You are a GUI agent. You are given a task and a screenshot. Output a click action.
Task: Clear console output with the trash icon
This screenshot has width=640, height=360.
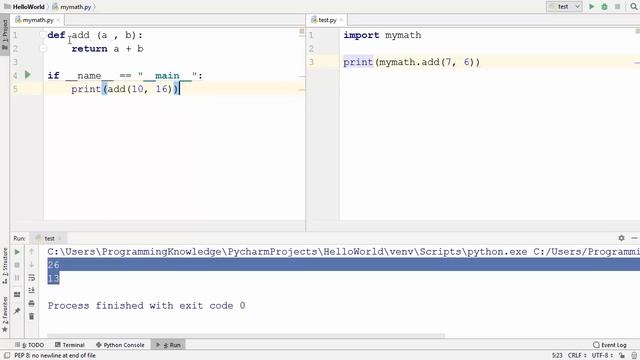click(x=31, y=316)
